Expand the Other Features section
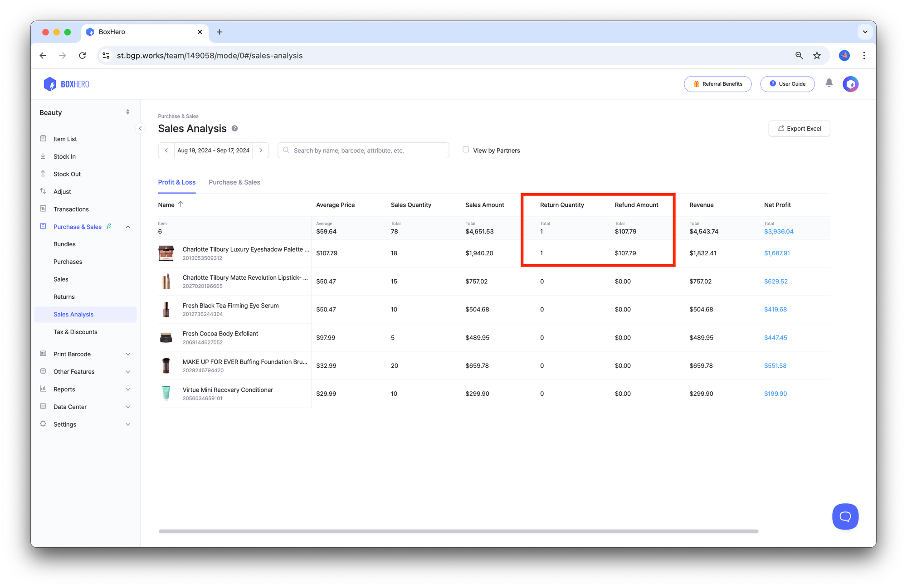 pyautogui.click(x=128, y=372)
